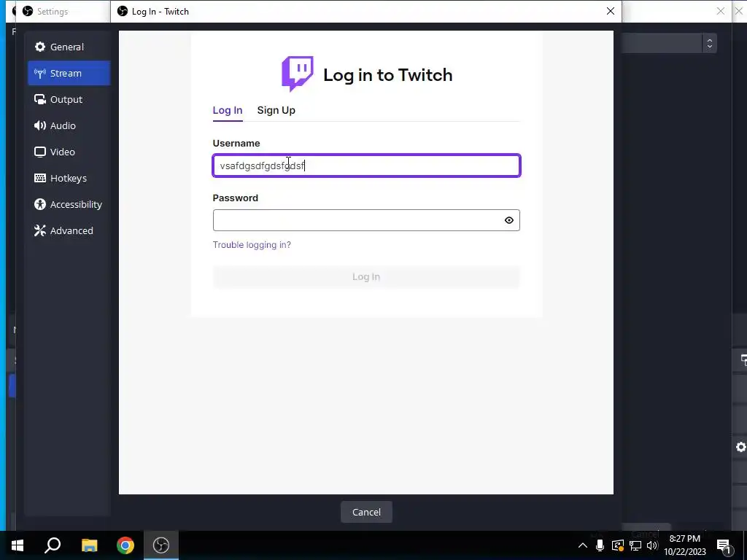Click OBS Studio taskbar icon
This screenshot has width=747, height=560.
click(x=161, y=545)
